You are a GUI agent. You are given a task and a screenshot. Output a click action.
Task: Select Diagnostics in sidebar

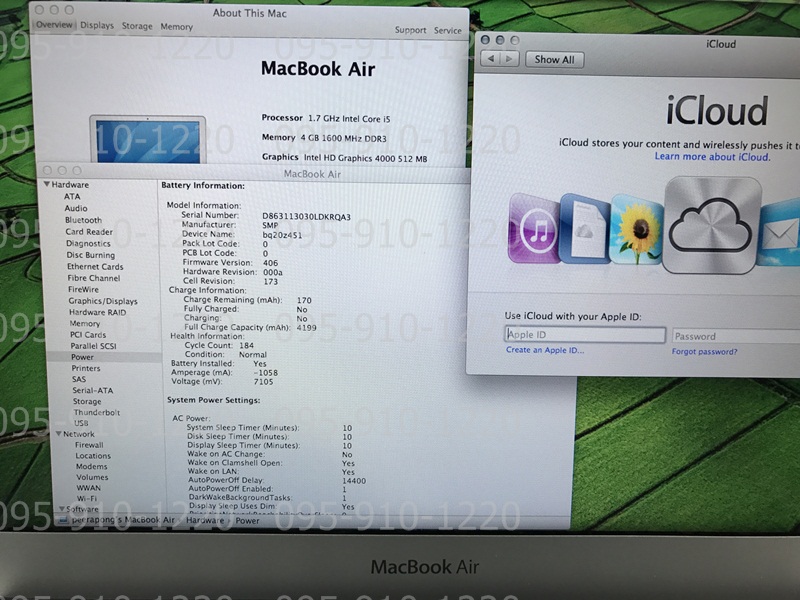click(x=88, y=243)
